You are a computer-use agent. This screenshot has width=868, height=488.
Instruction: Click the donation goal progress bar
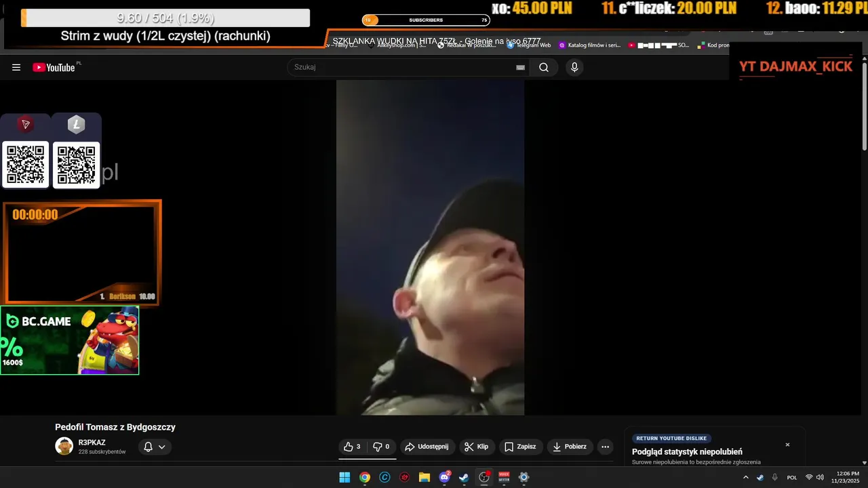tap(165, 18)
